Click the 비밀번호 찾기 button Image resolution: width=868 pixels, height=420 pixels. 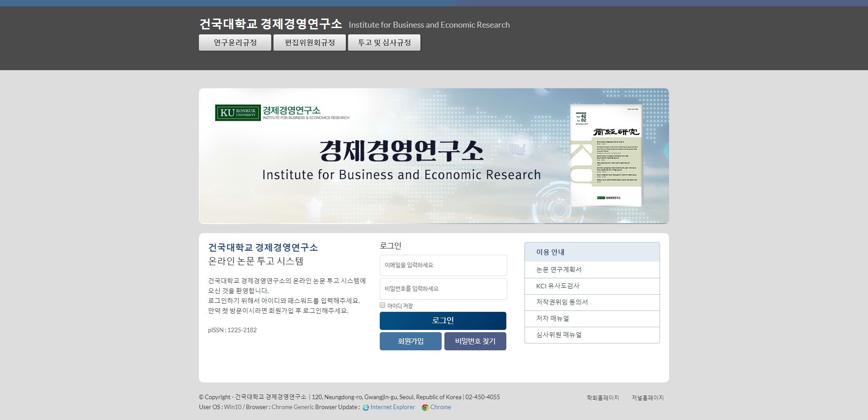click(475, 341)
